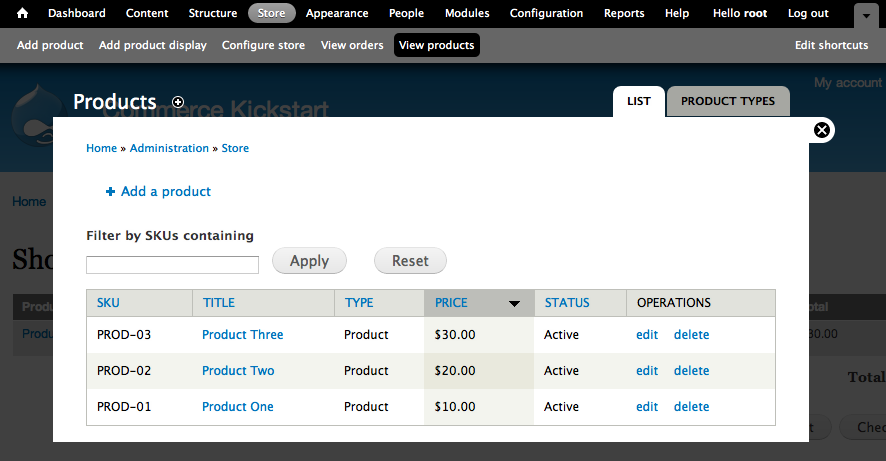The width and height of the screenshot is (886, 461).
Task: Open the Product One title link
Action: tap(237, 407)
